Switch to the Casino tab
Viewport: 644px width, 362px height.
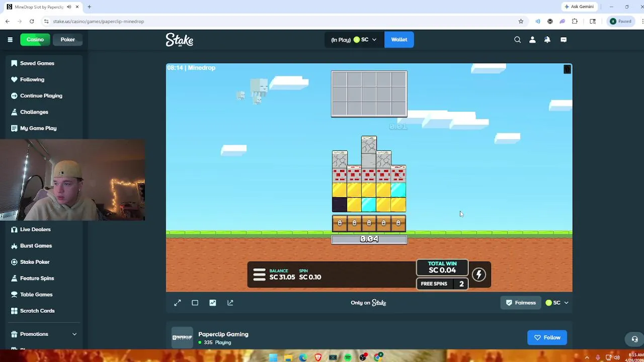click(x=35, y=40)
